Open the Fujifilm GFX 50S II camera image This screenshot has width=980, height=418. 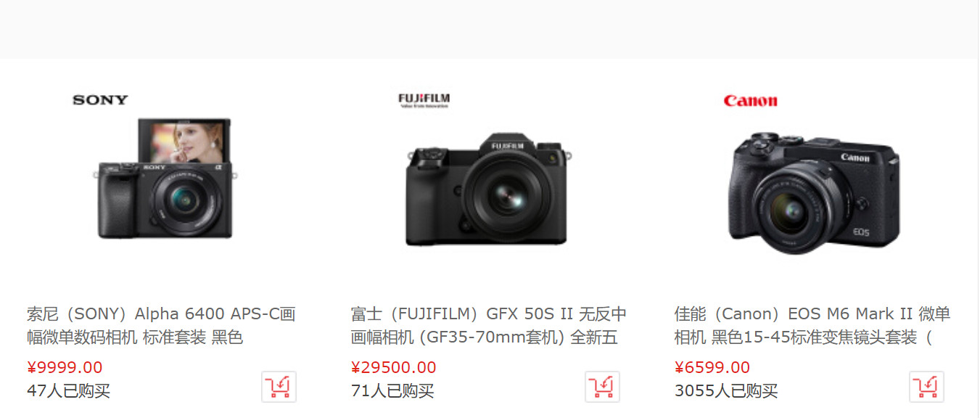click(487, 190)
